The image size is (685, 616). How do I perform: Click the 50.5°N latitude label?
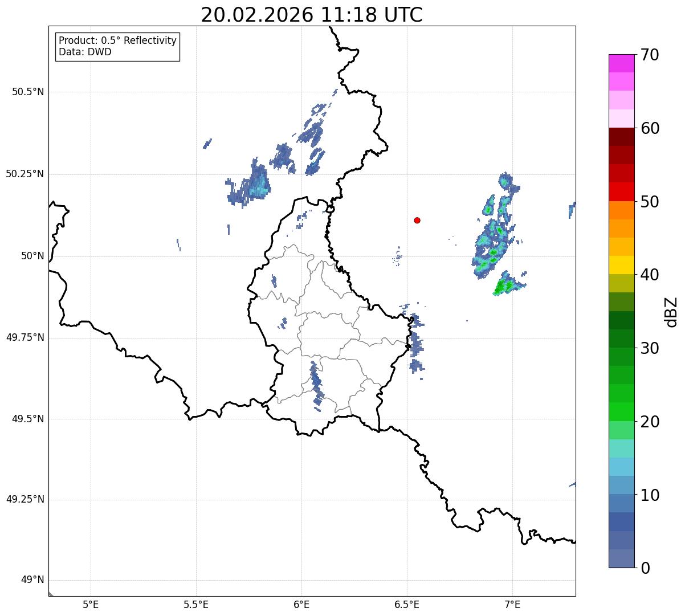click(28, 92)
